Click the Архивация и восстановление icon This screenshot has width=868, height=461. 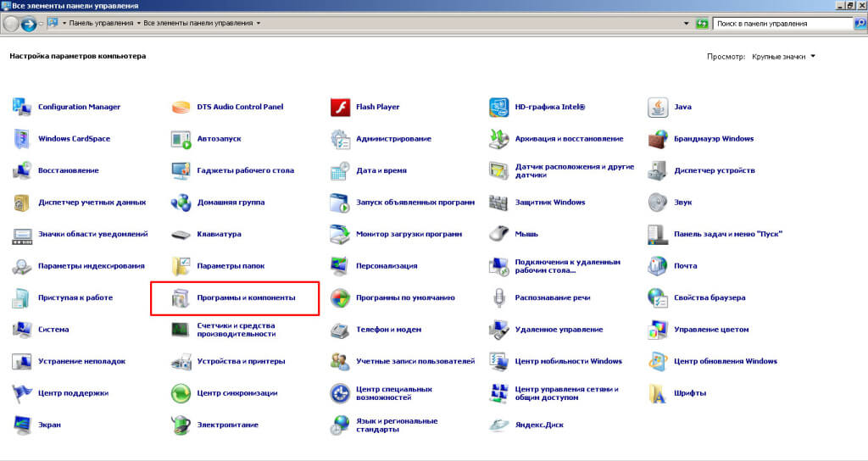pos(498,139)
